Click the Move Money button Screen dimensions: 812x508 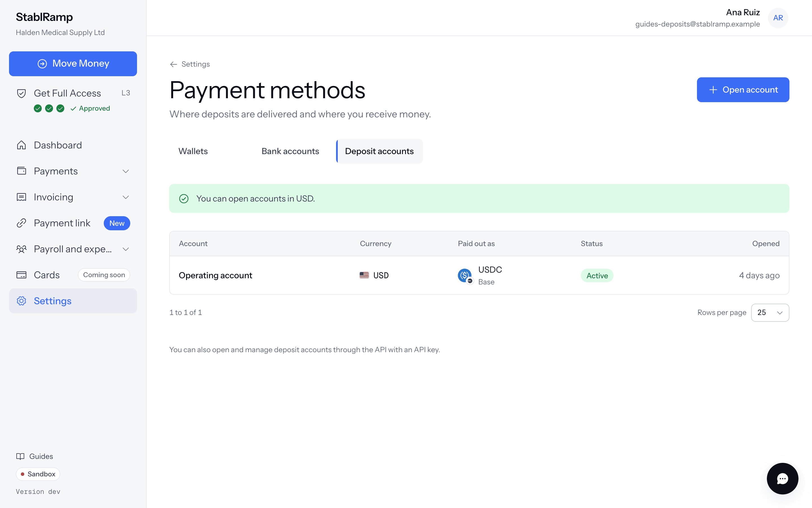pyautogui.click(x=73, y=63)
